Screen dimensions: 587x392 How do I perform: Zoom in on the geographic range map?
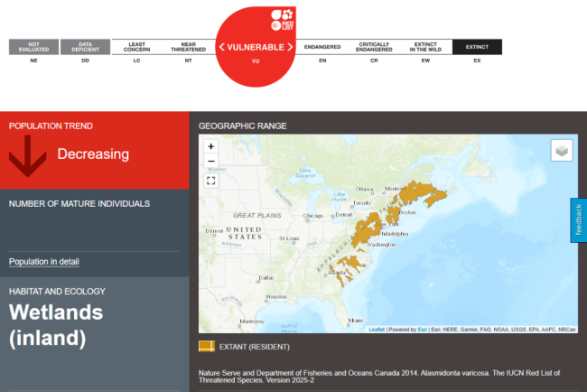coord(210,146)
